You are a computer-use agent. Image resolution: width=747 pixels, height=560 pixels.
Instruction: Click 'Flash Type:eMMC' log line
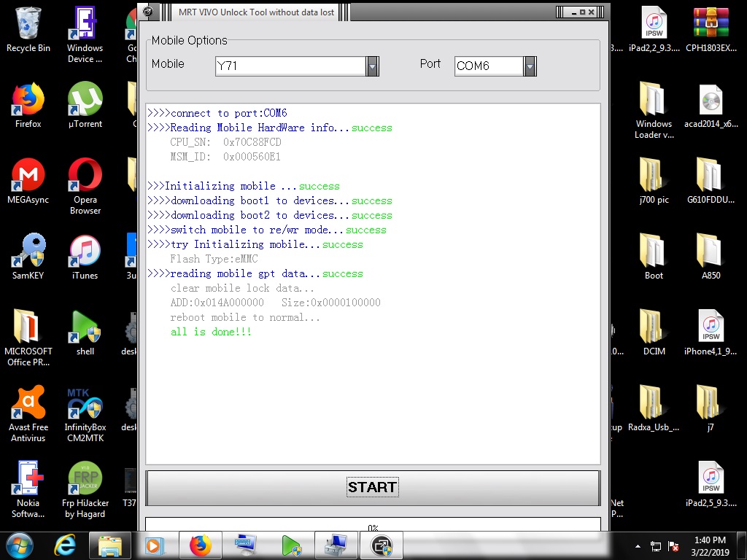click(214, 259)
